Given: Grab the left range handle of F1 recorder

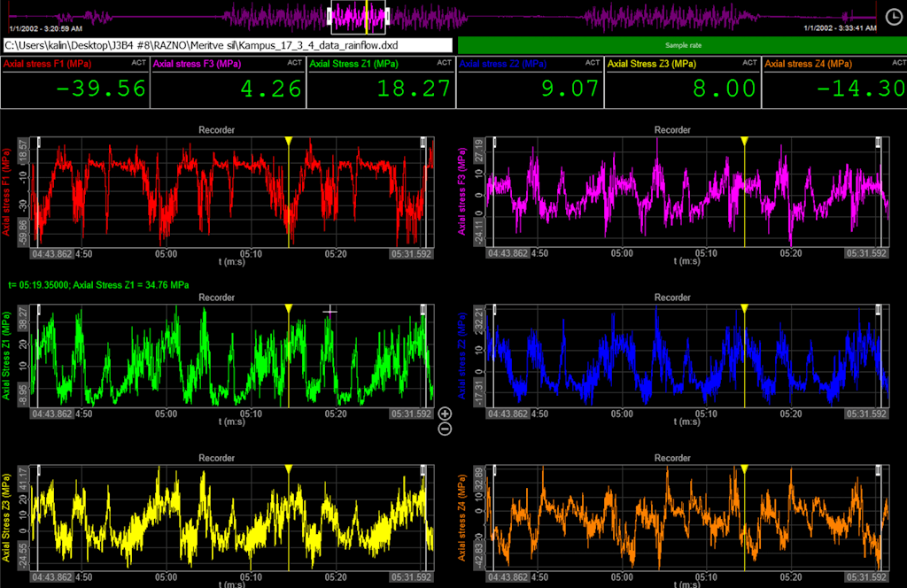Looking at the screenshot, I should coord(39,143).
